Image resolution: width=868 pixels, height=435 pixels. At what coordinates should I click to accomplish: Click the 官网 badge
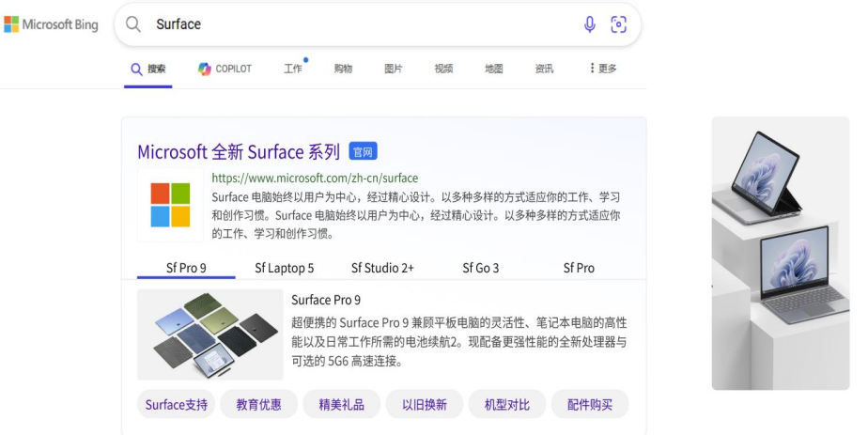(x=364, y=151)
